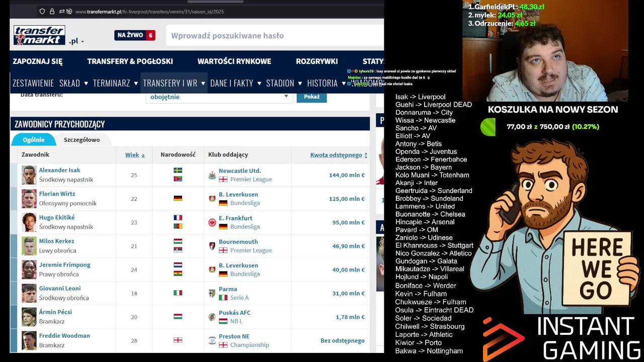Click the Pokaż button
This screenshot has height=362, width=644.
pos(311,97)
